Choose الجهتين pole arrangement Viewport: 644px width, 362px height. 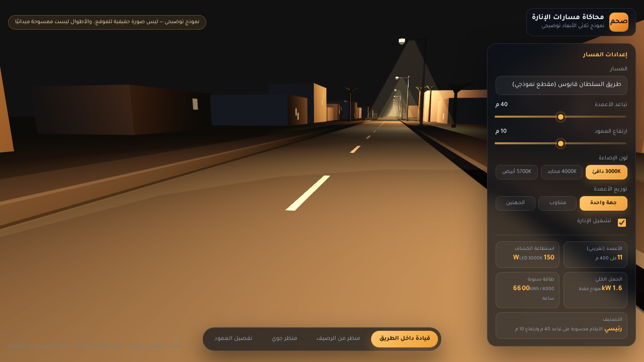(x=515, y=203)
